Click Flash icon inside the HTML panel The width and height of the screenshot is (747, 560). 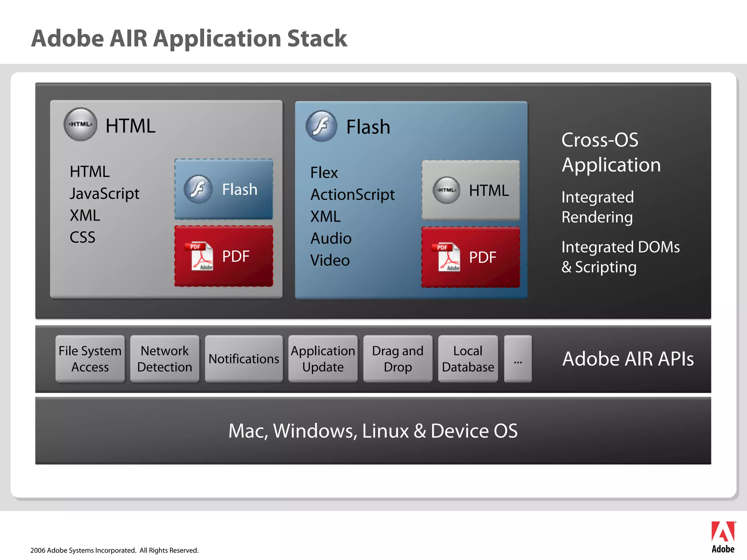click(198, 189)
